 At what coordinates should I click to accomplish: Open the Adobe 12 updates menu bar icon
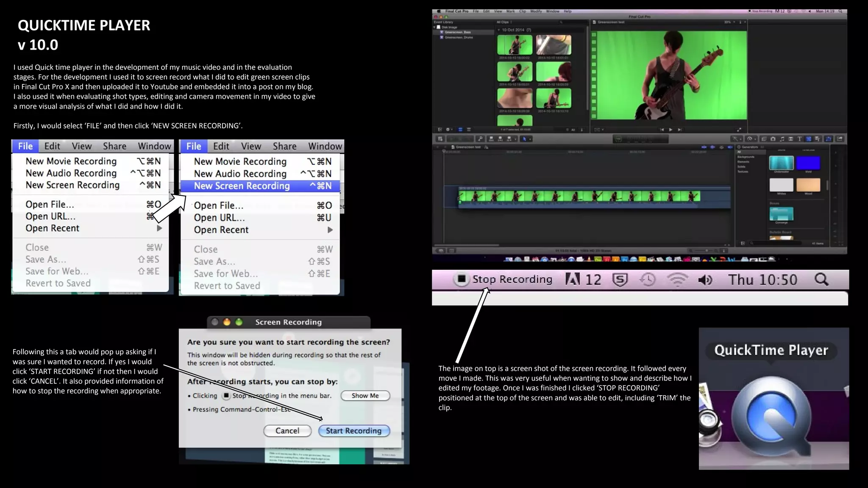pyautogui.click(x=583, y=280)
